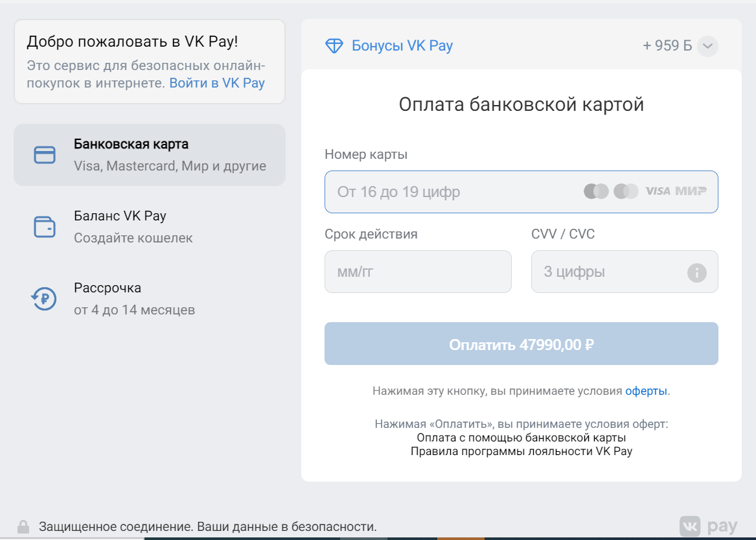
Task: Click the Mastercard logo in card field
Action: pyautogui.click(x=596, y=191)
